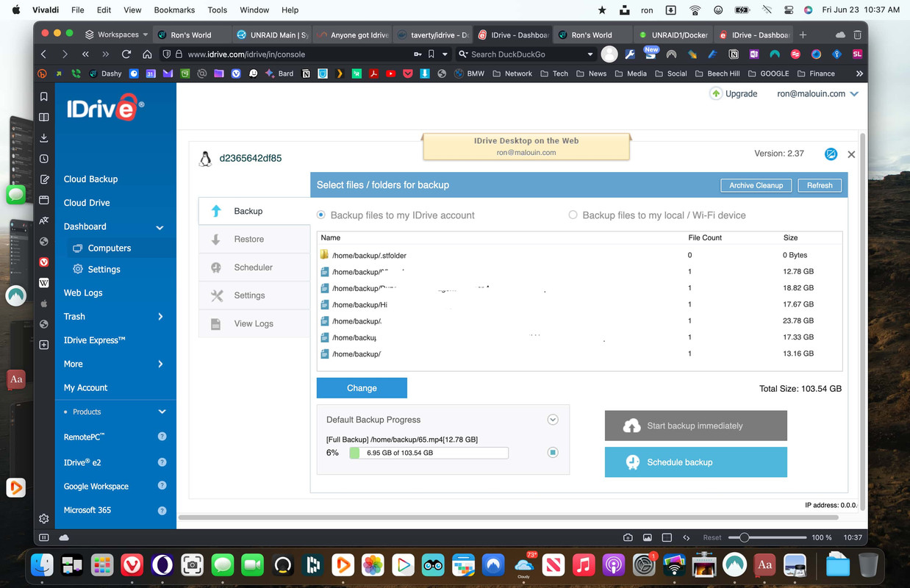Open the Bard bookmark
910x588 pixels.
tap(279, 73)
